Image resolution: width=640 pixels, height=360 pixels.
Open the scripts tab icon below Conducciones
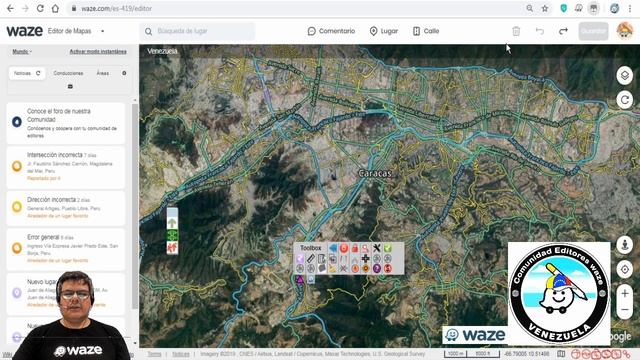tap(70, 87)
